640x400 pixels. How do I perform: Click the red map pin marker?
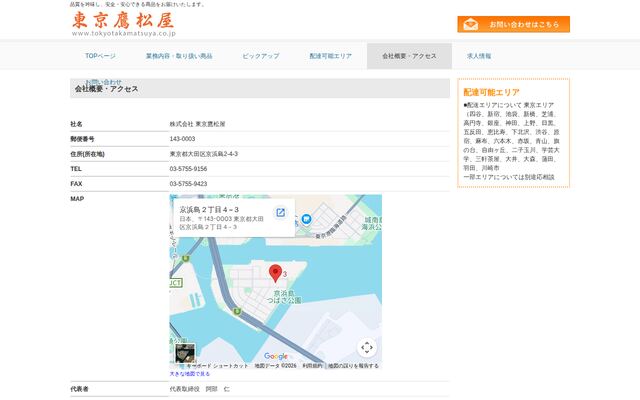pyautogui.click(x=276, y=273)
